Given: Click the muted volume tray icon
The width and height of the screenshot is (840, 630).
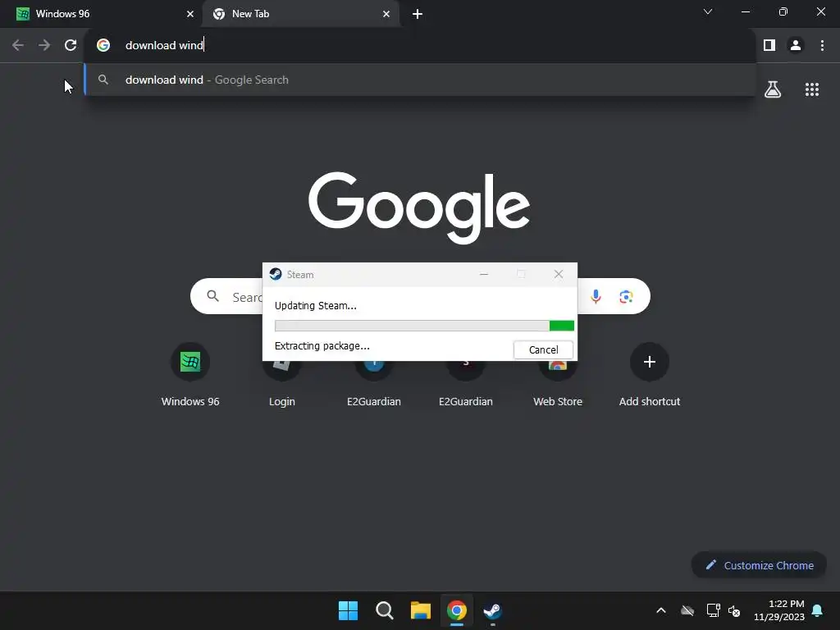Looking at the screenshot, I should [734, 610].
